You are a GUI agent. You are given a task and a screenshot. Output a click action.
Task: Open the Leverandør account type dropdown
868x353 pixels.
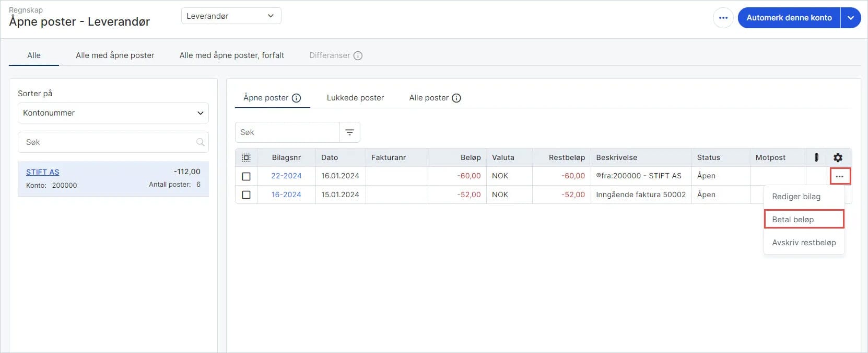pyautogui.click(x=231, y=16)
